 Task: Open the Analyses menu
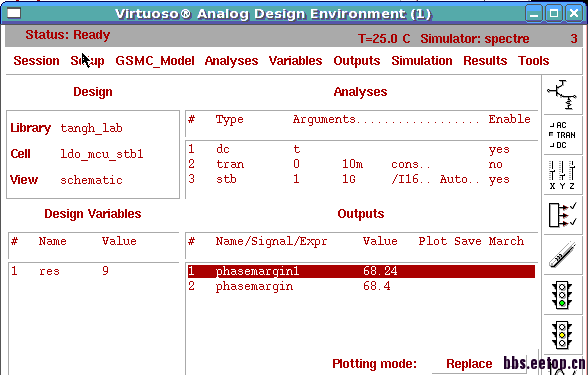point(231,61)
